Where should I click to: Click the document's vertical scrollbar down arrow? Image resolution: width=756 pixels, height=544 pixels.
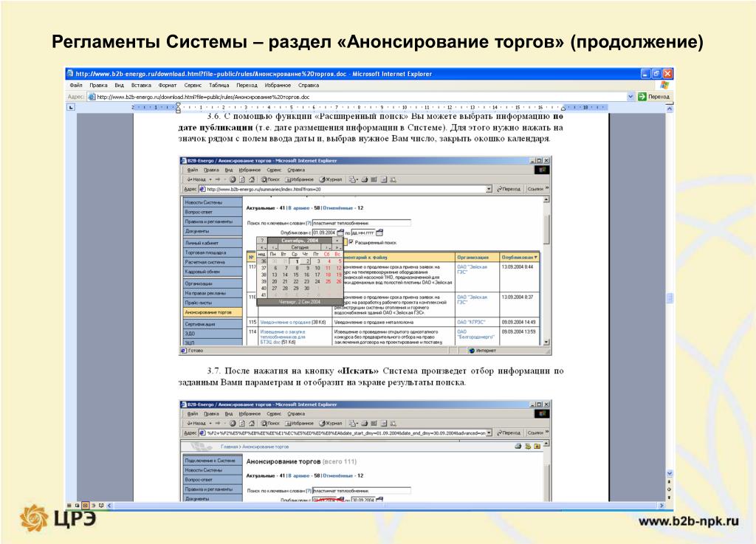669,474
